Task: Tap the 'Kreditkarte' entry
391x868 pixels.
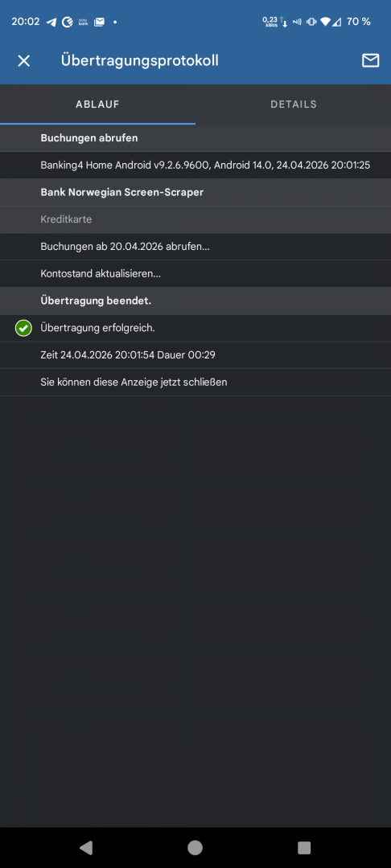Action: pyautogui.click(x=195, y=219)
